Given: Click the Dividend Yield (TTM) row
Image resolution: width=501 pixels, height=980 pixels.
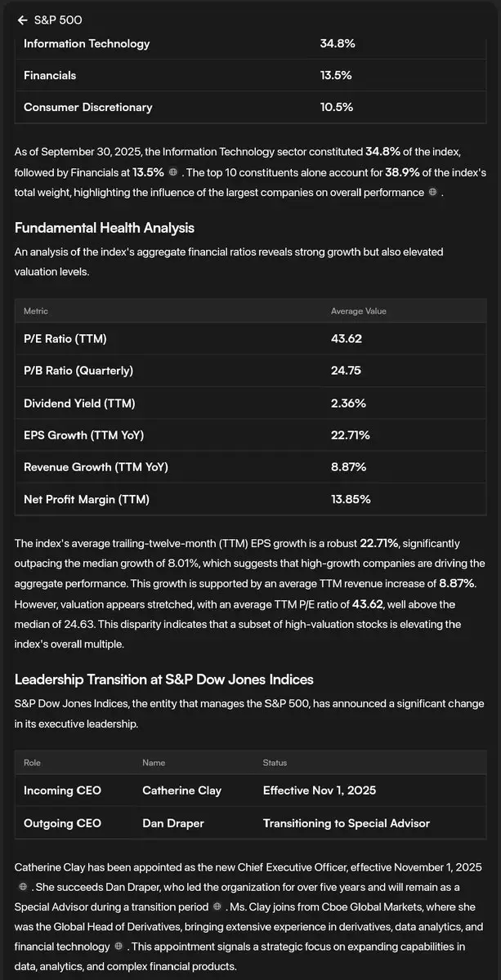Looking at the screenshot, I should [x=250, y=403].
